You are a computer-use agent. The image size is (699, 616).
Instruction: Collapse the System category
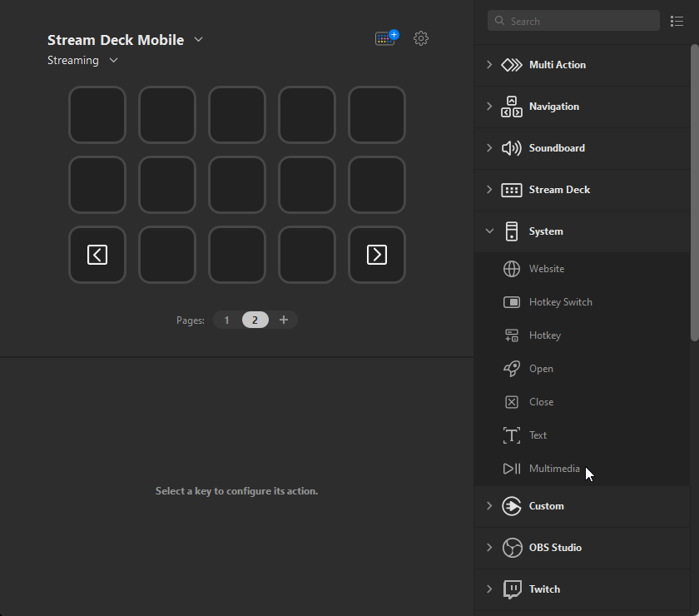click(x=489, y=231)
